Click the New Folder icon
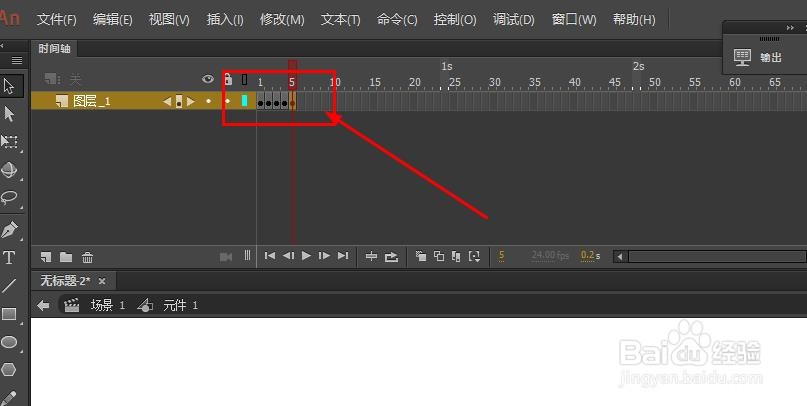This screenshot has height=406, width=807. (66, 257)
